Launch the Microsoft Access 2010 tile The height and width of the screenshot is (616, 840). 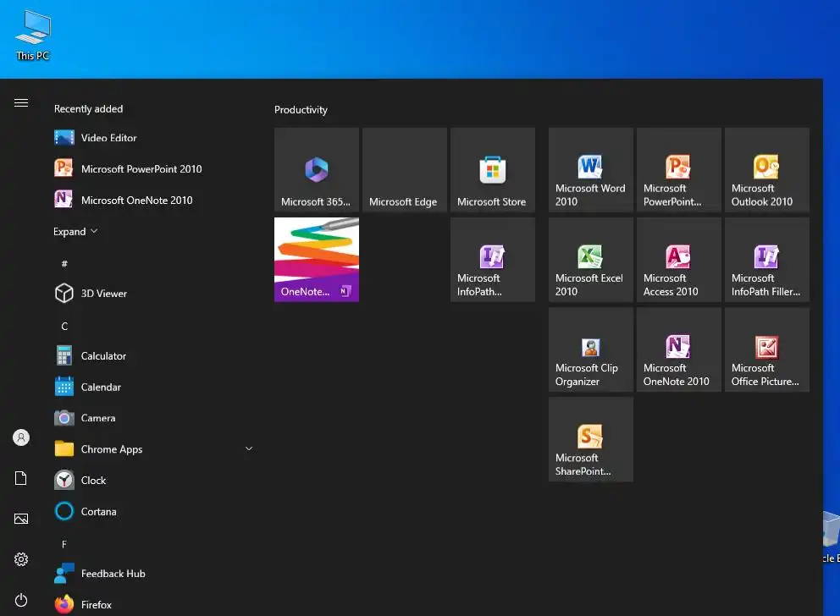(679, 260)
